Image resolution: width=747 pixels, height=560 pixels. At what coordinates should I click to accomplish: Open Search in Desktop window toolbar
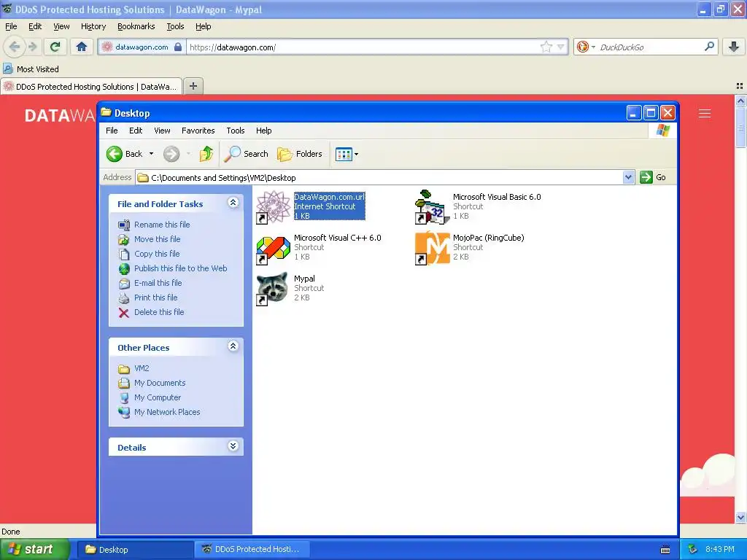pos(246,154)
